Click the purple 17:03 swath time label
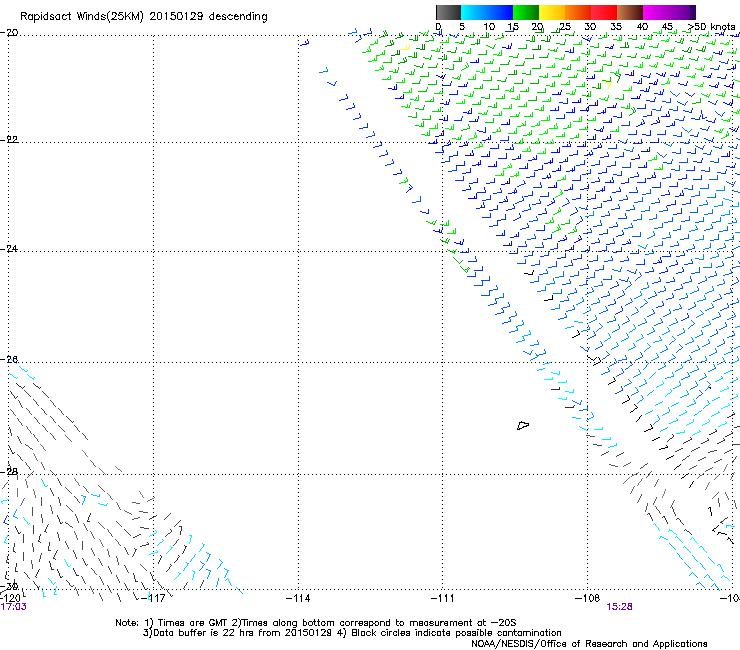Viewport: 740px width, 650px height. point(14,607)
